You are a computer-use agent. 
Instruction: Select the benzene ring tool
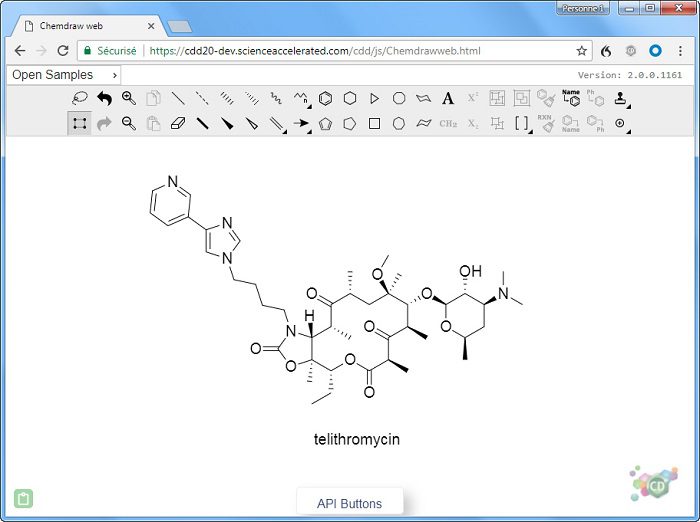[325, 98]
